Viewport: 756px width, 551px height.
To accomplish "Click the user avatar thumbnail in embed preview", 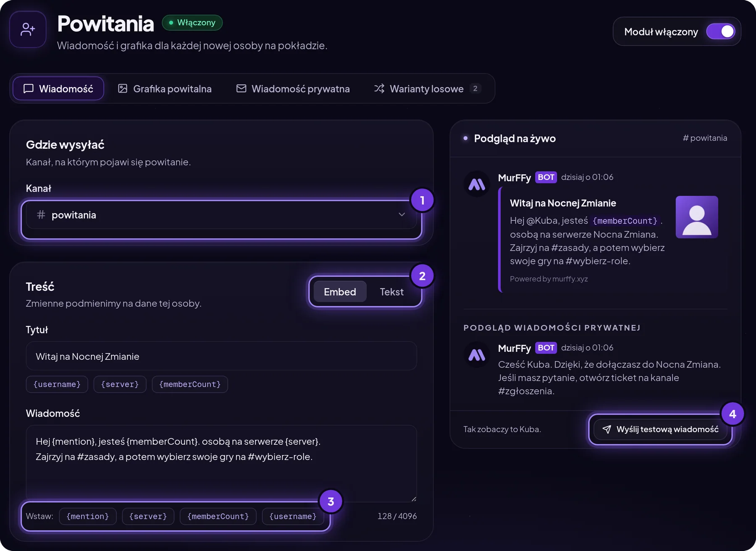I will [x=697, y=217].
